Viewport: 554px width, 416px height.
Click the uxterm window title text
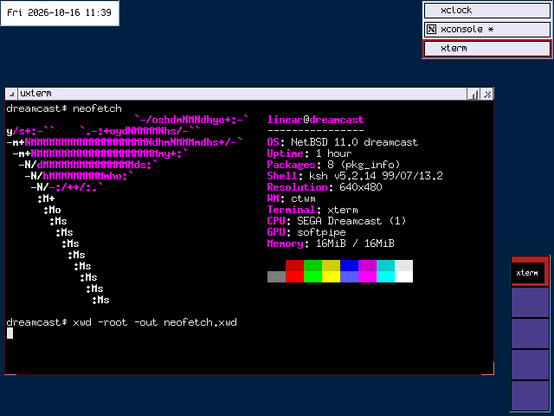[36, 93]
